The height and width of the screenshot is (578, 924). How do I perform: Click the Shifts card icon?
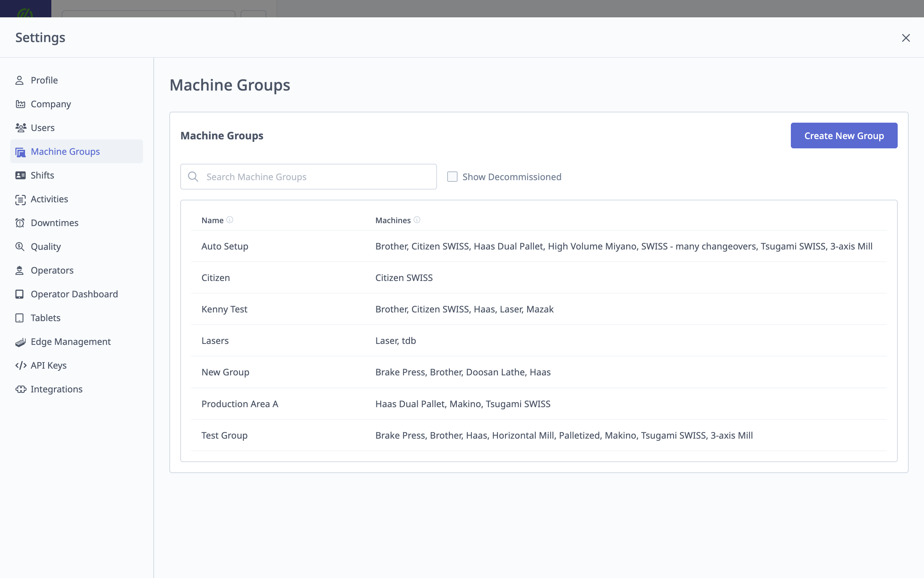pyautogui.click(x=20, y=175)
